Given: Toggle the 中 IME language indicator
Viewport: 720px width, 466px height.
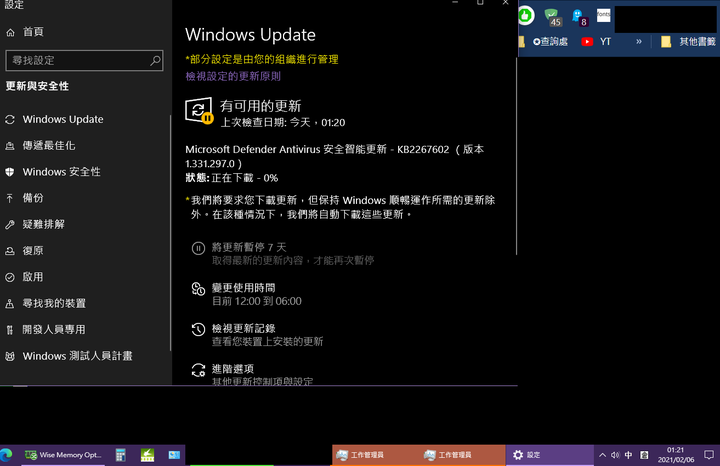Looking at the screenshot, I should point(629,455).
